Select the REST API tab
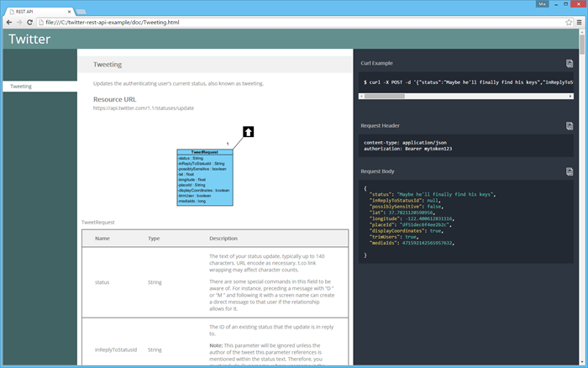This screenshot has height=368, width=588. (x=39, y=12)
